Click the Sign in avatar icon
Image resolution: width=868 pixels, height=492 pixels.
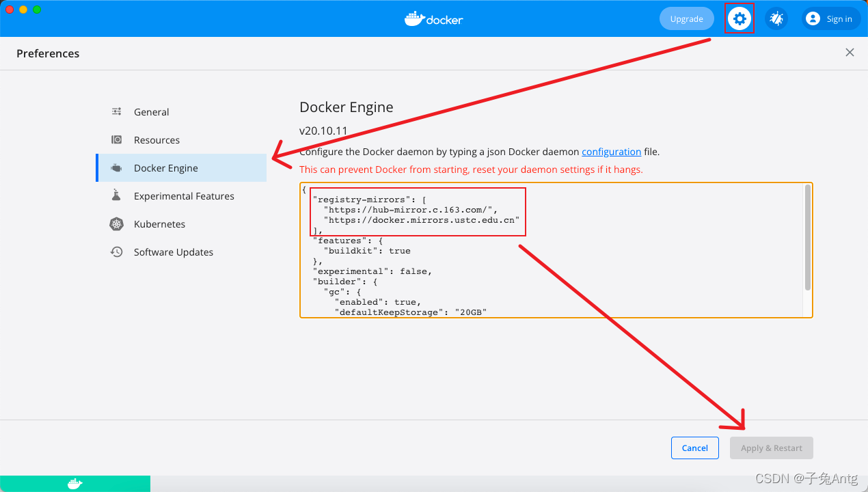click(x=813, y=19)
